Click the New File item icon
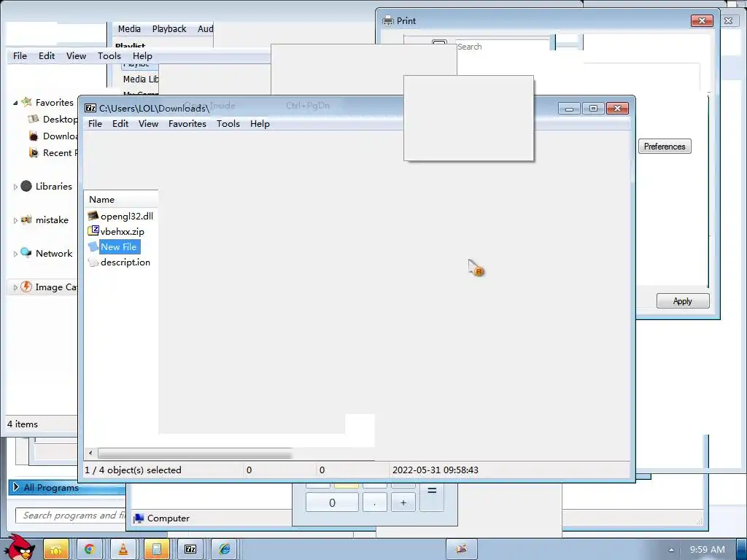The image size is (747, 560). tap(93, 246)
